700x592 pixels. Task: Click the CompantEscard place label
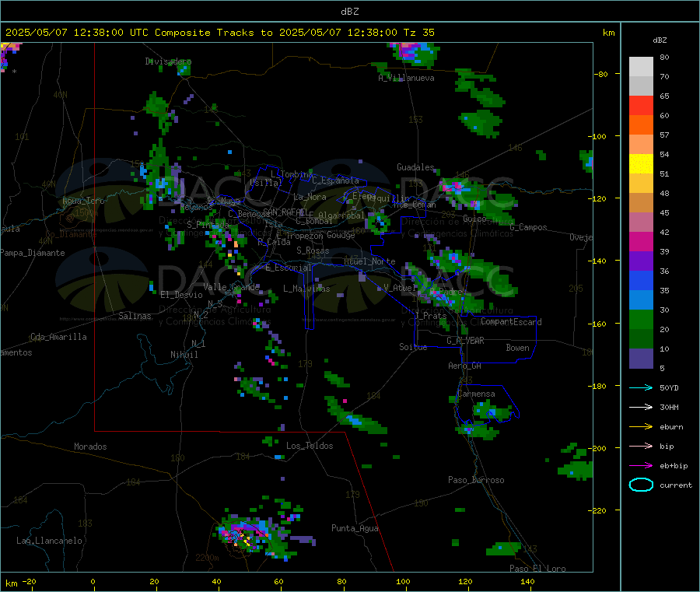click(x=511, y=322)
